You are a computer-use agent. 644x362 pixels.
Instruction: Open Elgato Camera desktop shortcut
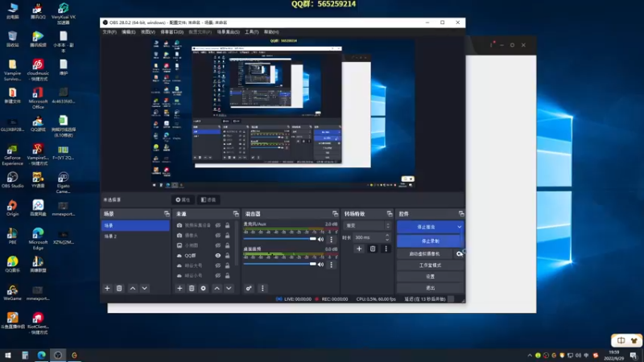click(63, 183)
